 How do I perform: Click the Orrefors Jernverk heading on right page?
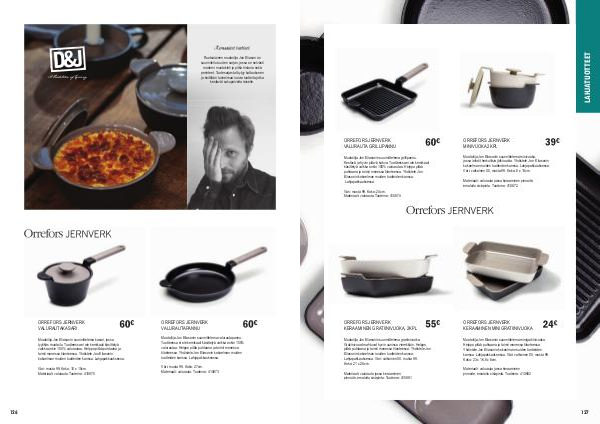(x=450, y=210)
